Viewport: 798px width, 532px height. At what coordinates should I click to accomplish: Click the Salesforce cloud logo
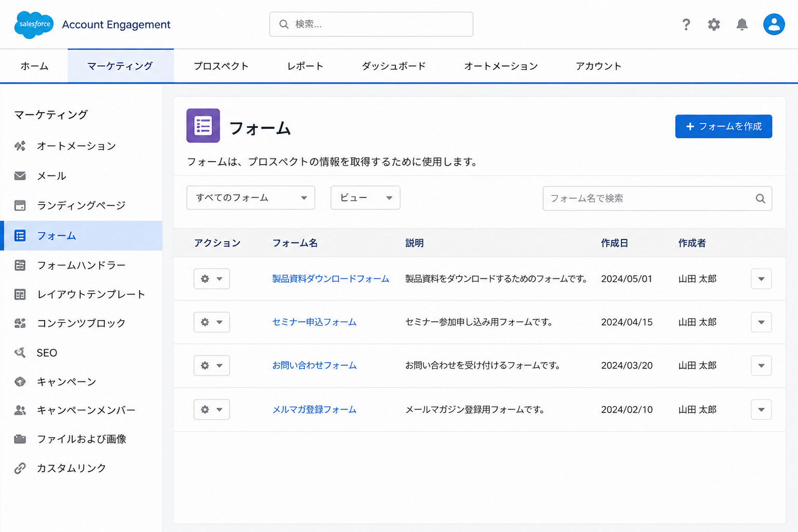34,24
